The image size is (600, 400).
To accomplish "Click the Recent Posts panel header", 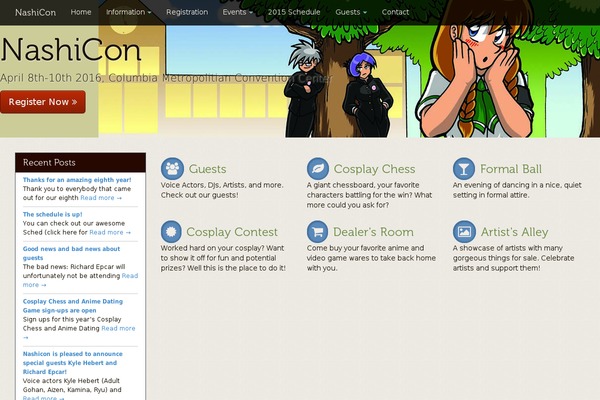I will click(x=80, y=162).
